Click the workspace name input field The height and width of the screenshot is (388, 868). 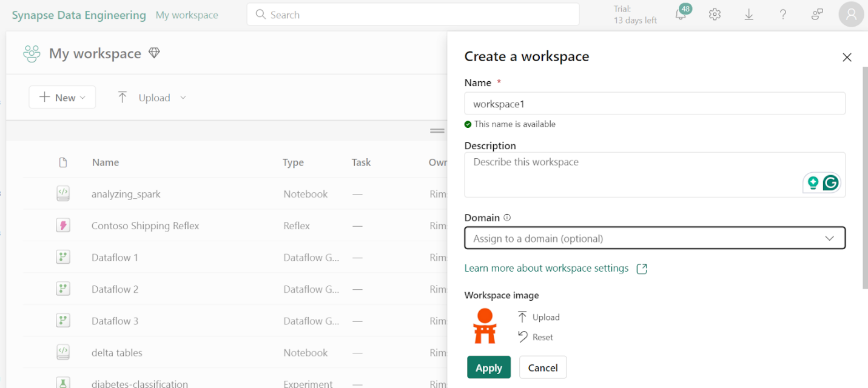pyautogui.click(x=654, y=103)
